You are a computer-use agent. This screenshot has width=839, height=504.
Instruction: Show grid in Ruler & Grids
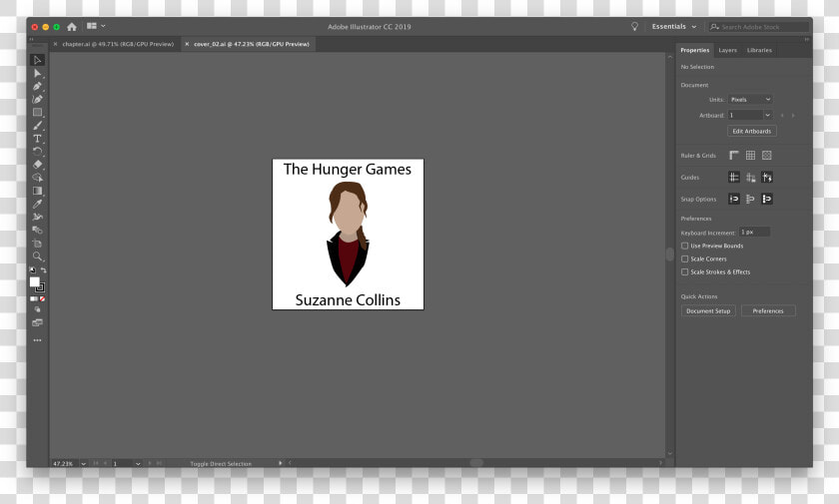(751, 156)
